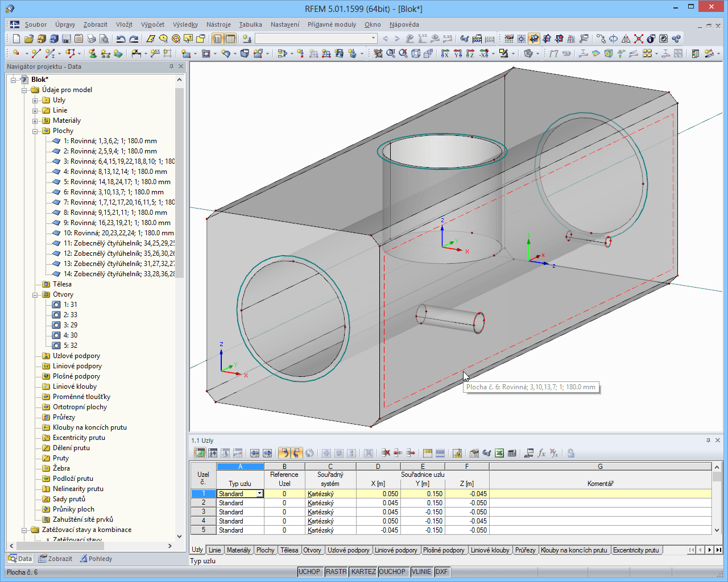Screen dimensions: 728x582
Task: Switch to the Plochy table tab
Action: (265, 550)
